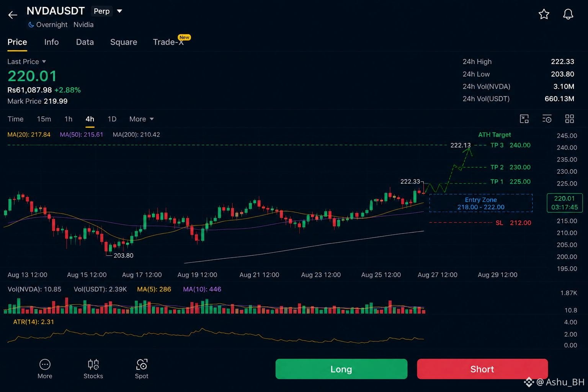This screenshot has width=588, height=392.
Task: Click the Vol(USDT): 2.39K label
Action: pyautogui.click(x=100, y=289)
